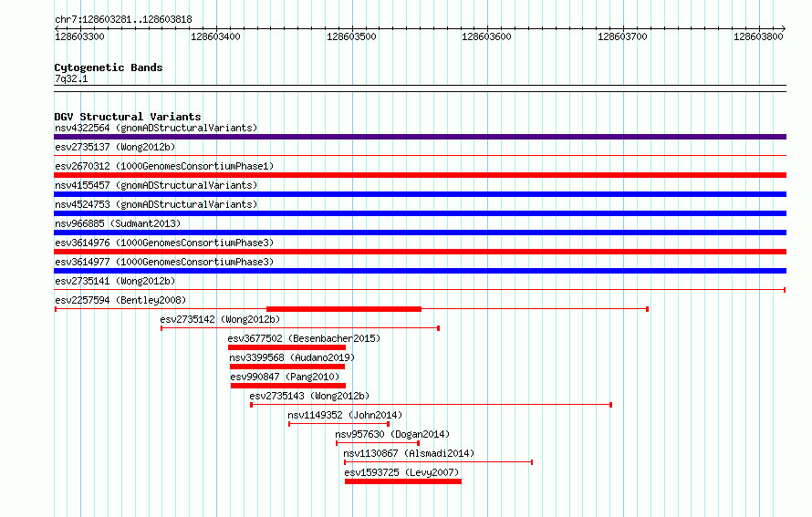Select the blue esv3614977 variant bar
The width and height of the screenshot is (812, 517).
pos(420,271)
